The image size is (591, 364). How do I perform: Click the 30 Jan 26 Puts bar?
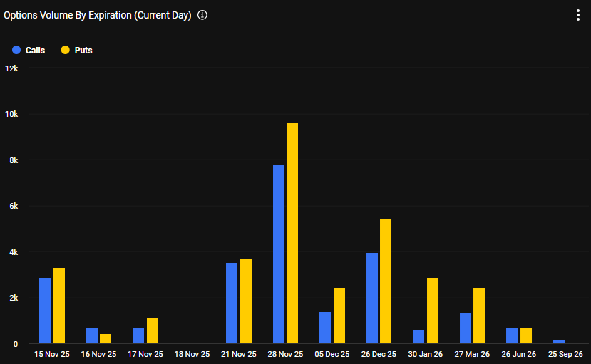[x=433, y=311]
